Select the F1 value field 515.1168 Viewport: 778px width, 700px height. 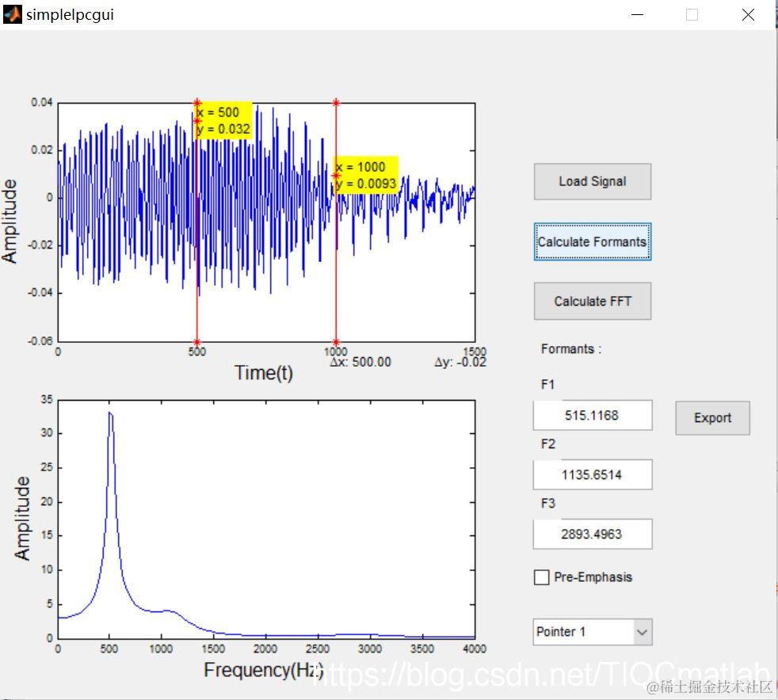point(593,415)
